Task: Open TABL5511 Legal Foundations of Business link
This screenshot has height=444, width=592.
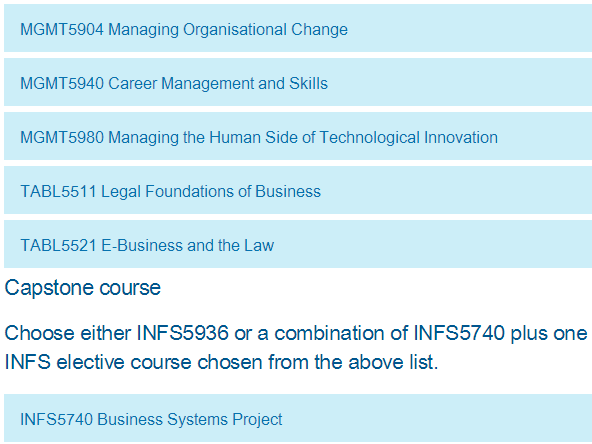Action: [170, 191]
